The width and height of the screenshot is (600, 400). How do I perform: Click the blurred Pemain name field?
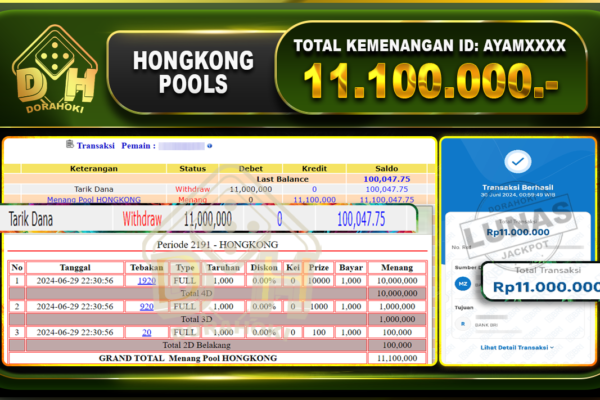[182, 146]
